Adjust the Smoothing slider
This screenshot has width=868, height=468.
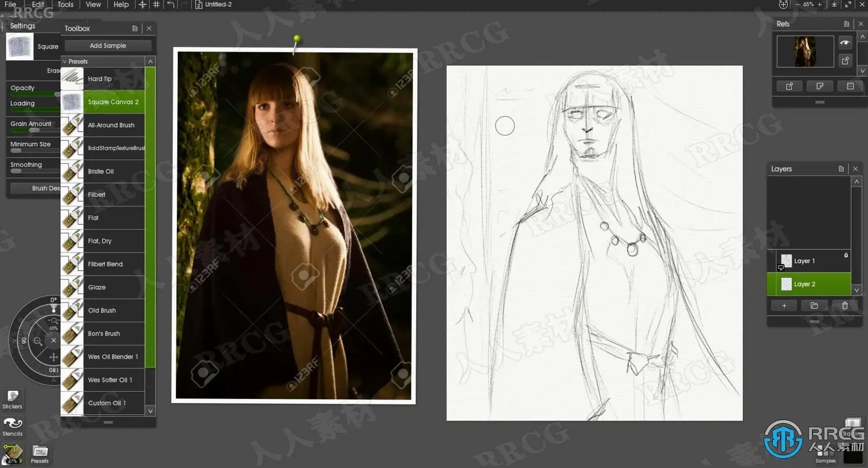pyautogui.click(x=35, y=171)
